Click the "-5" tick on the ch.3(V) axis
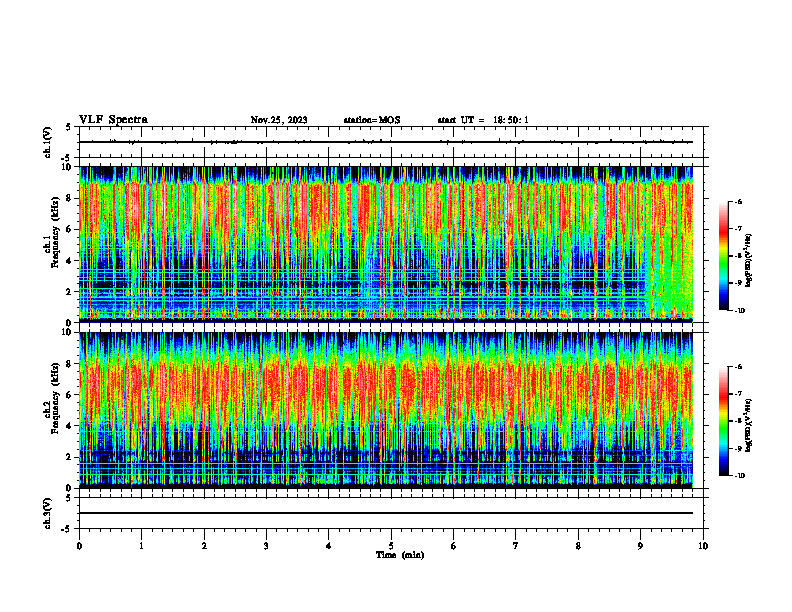 click(x=67, y=529)
